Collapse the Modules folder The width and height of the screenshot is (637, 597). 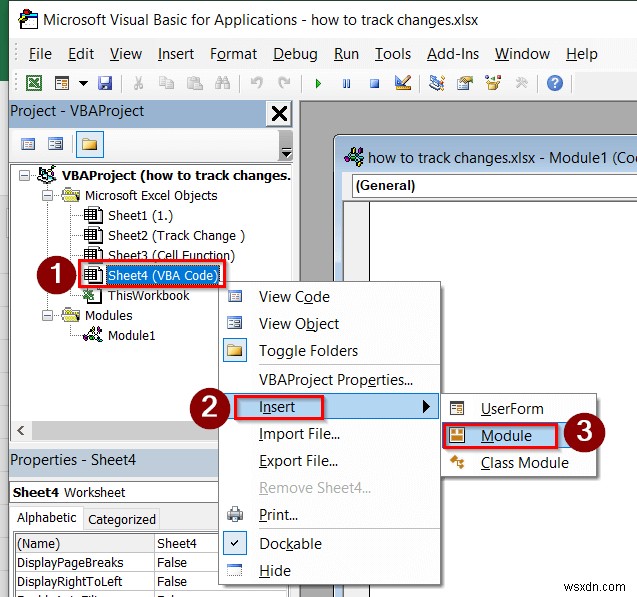(48, 316)
